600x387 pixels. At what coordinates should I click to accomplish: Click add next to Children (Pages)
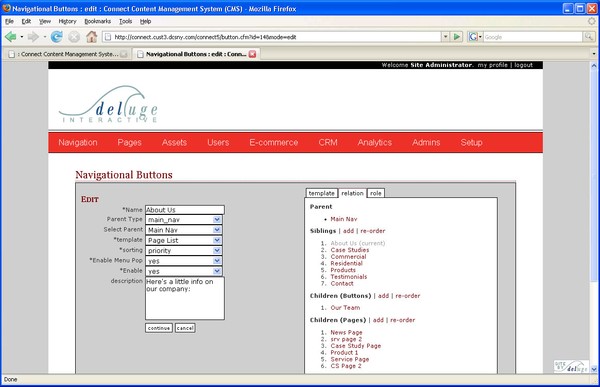coord(378,320)
